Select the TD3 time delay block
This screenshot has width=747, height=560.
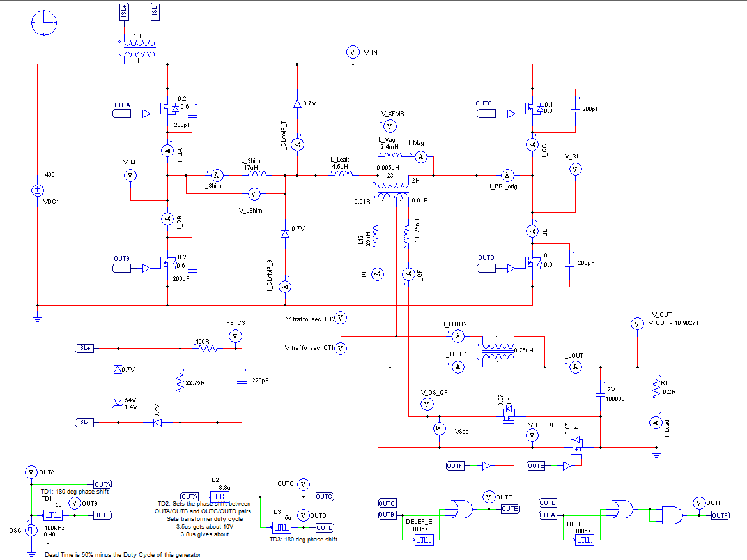pyautogui.click(x=282, y=527)
